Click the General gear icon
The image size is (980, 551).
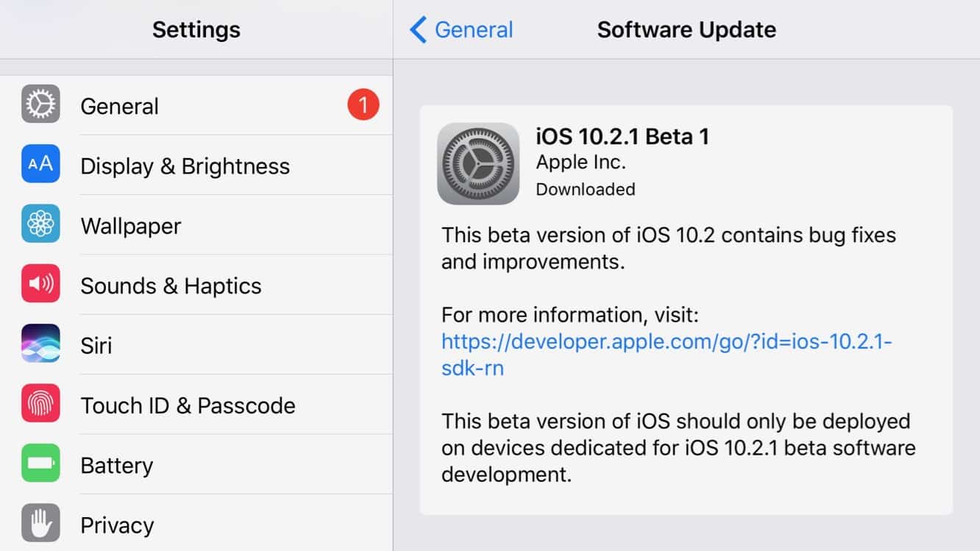click(40, 105)
